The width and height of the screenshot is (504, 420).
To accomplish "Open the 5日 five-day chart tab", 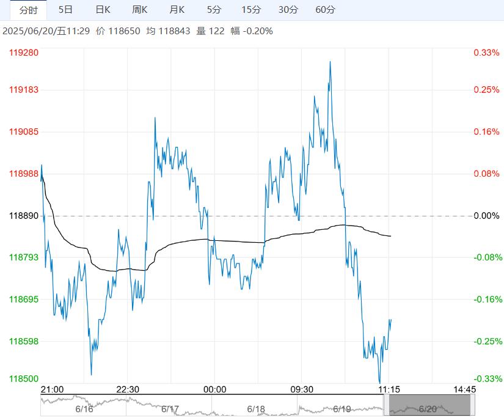I will tap(65, 10).
